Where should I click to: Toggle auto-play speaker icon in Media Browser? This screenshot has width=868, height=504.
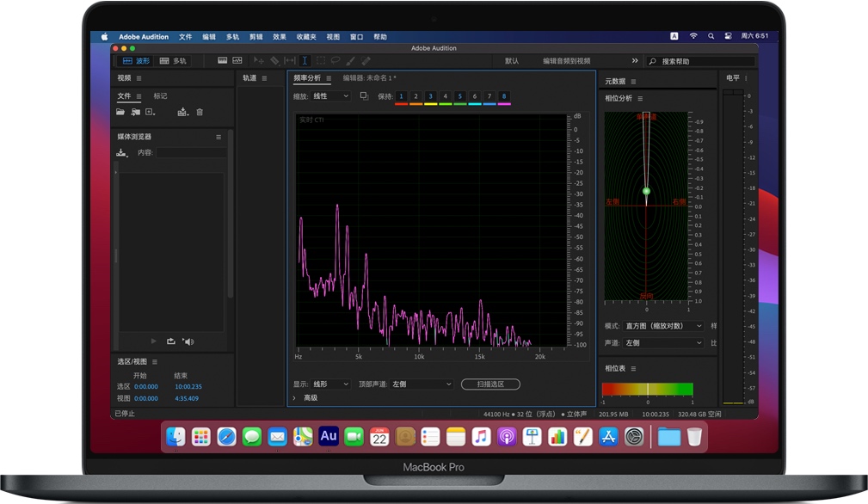(188, 341)
